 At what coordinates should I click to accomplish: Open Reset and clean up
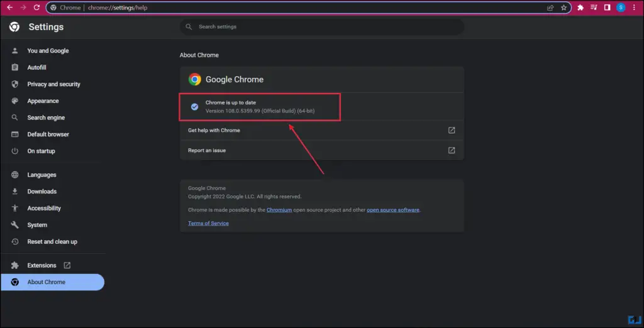[53, 242]
